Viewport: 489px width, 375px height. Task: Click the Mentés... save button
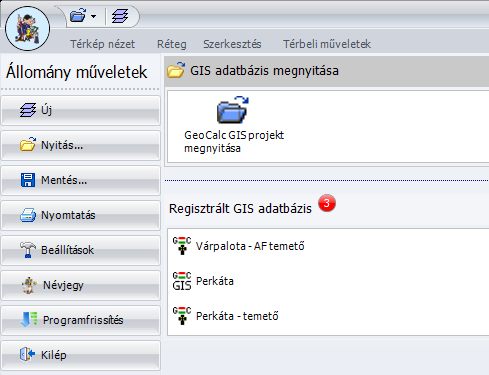coord(81,180)
